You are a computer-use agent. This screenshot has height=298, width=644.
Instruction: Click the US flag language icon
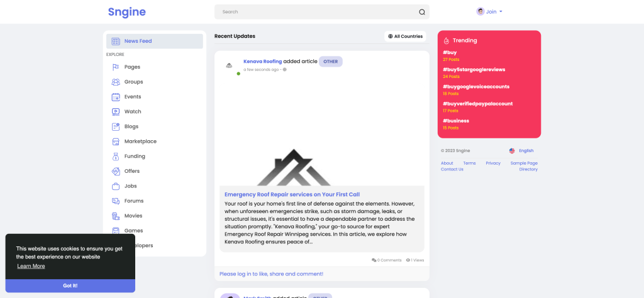[x=512, y=151]
